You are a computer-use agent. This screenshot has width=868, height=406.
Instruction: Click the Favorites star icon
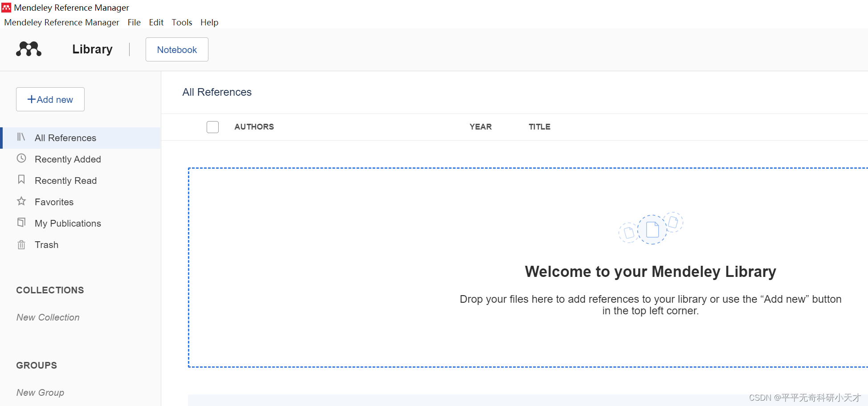click(21, 201)
